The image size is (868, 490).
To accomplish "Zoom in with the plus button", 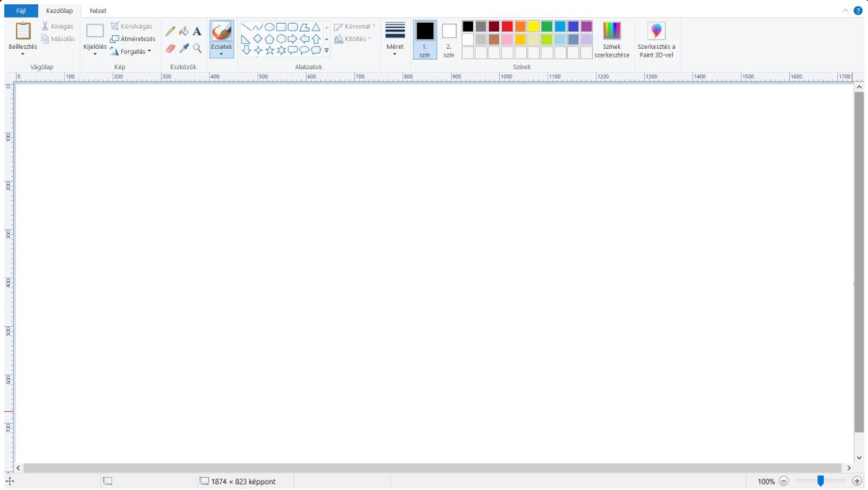I will 857,481.
